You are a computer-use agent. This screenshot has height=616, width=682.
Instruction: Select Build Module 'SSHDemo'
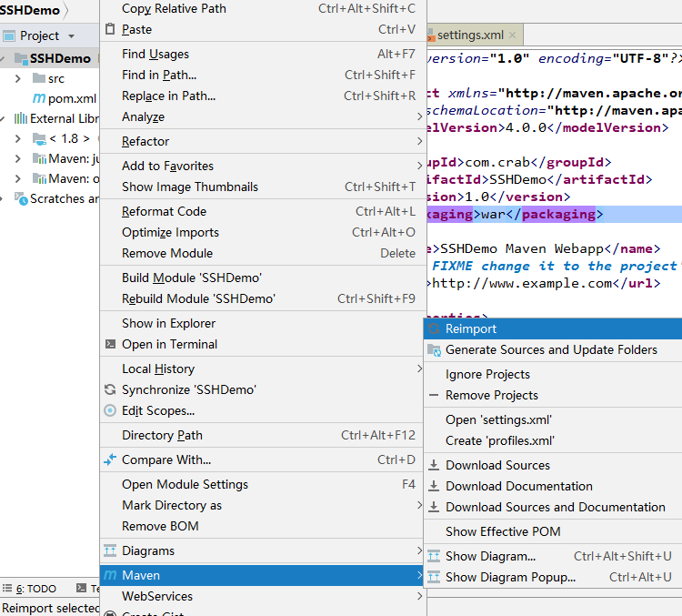(x=261, y=278)
